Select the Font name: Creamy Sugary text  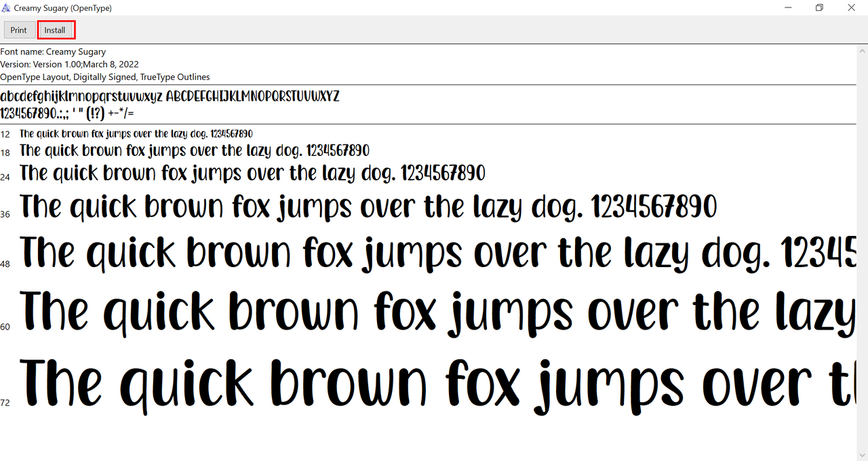point(52,52)
